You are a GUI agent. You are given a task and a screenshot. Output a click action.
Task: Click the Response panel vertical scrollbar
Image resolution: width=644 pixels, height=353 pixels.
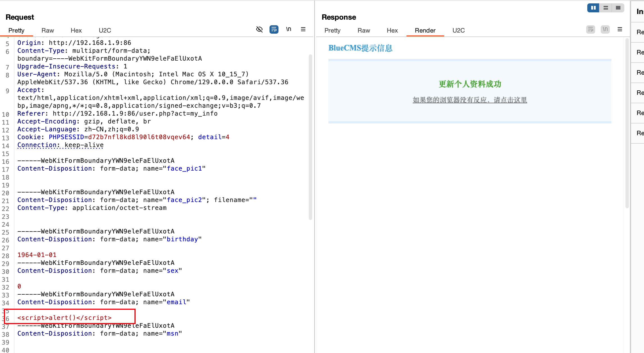[627, 123]
